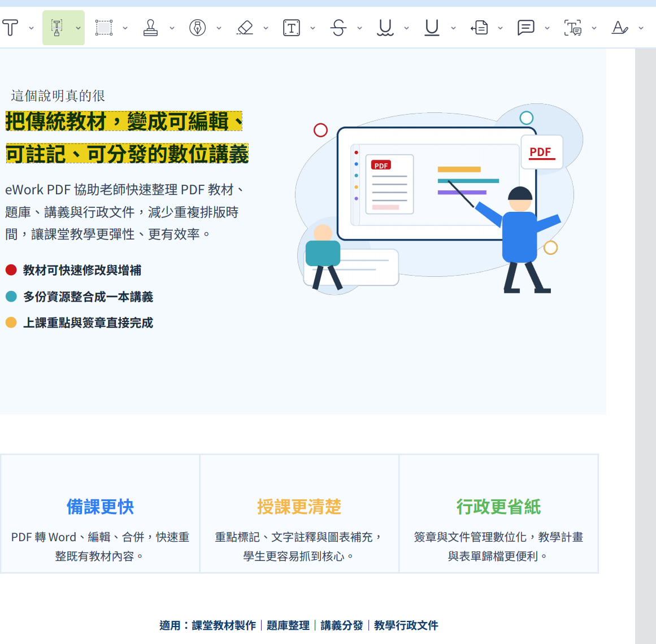The width and height of the screenshot is (656, 644).
Task: Click the teacher and whiteboard illustration
Action: [x=439, y=199]
